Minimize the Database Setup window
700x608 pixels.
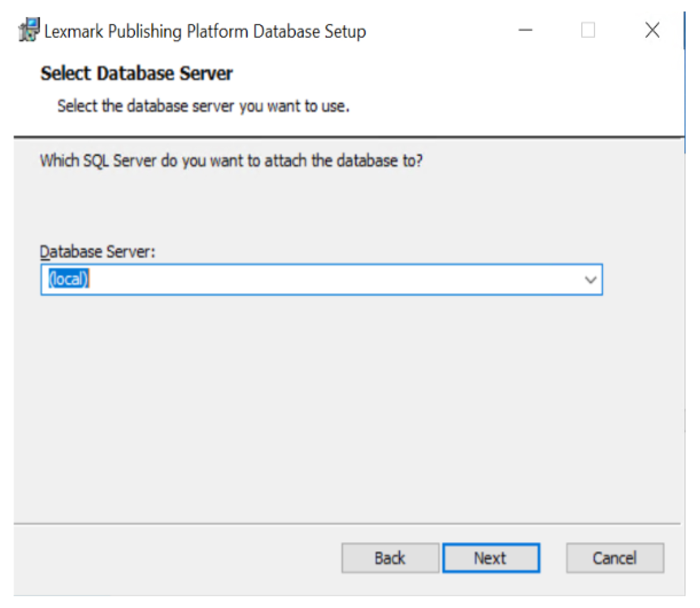525,30
